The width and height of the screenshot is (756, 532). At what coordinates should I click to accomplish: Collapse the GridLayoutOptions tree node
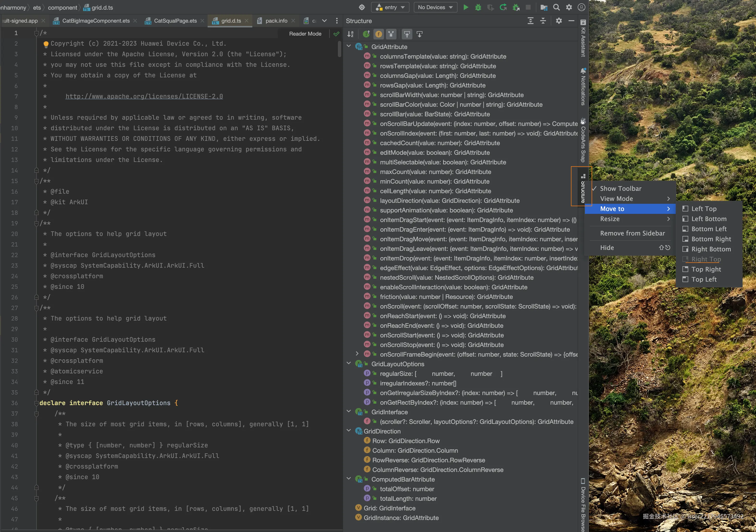pyautogui.click(x=349, y=364)
